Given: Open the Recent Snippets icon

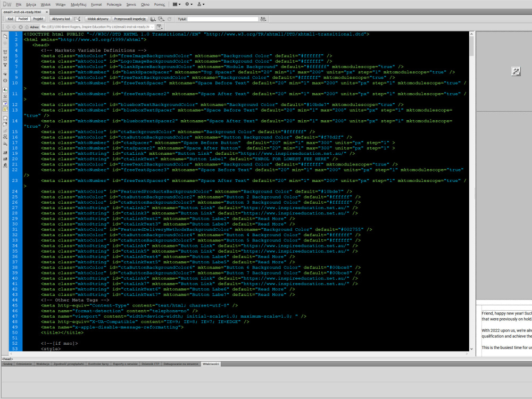Looking at the screenshot, I should coord(5,137).
